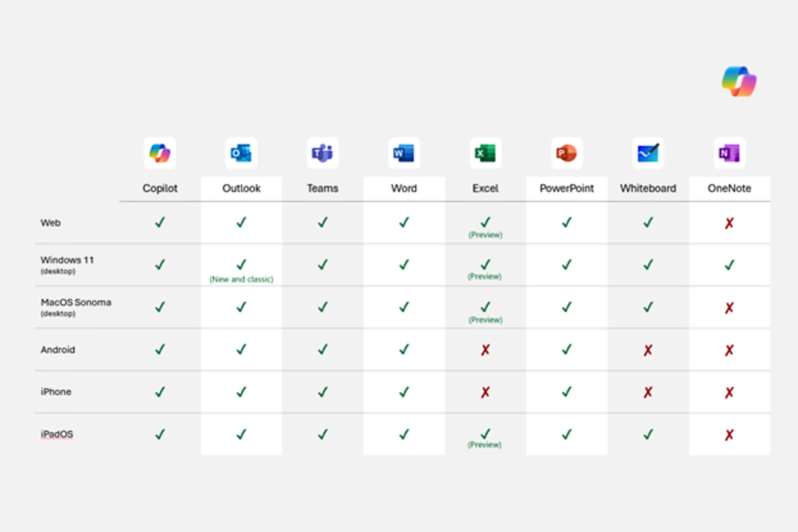Click the Word app icon

pyautogui.click(x=404, y=153)
